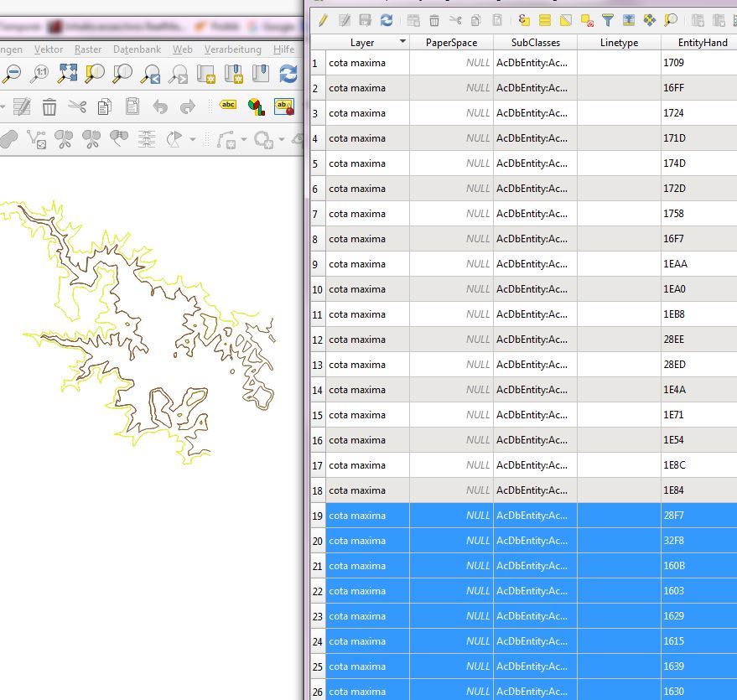Image resolution: width=737 pixels, height=700 pixels.
Task: Deselect all features in attribute table
Action: click(x=587, y=20)
